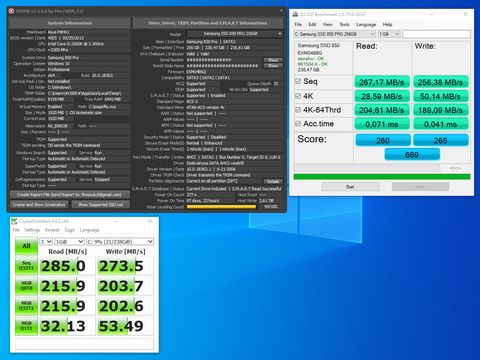Click the Abort button in AS SSD Benchmark
The width and height of the screenshot is (480, 360).
point(420,187)
